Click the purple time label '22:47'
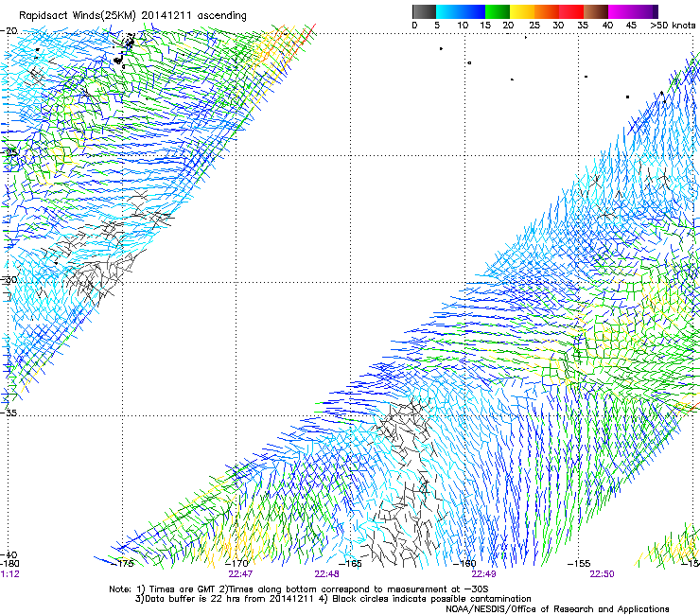Viewport: 700px width, 615px height. (240, 574)
